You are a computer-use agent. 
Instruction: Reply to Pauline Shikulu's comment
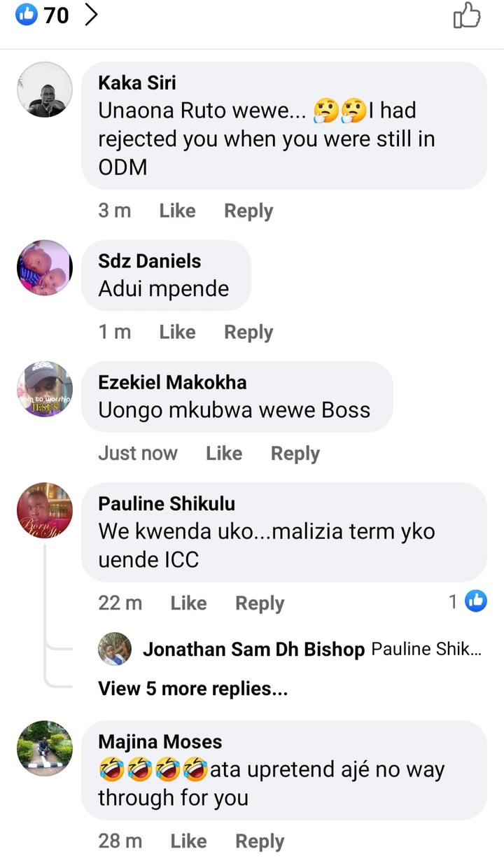tap(260, 603)
